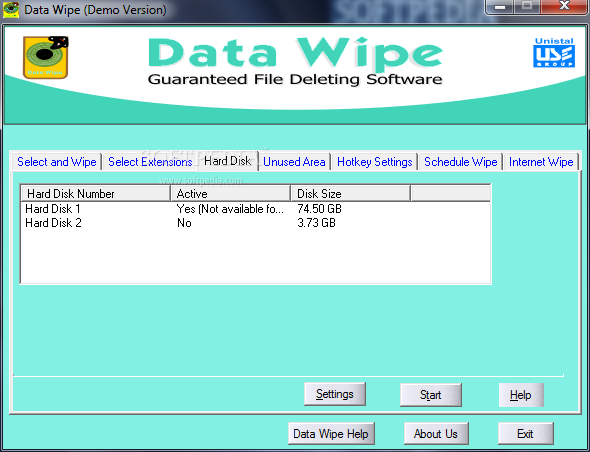
Task: Switch to the Schedule Wipe tab
Action: point(461,162)
